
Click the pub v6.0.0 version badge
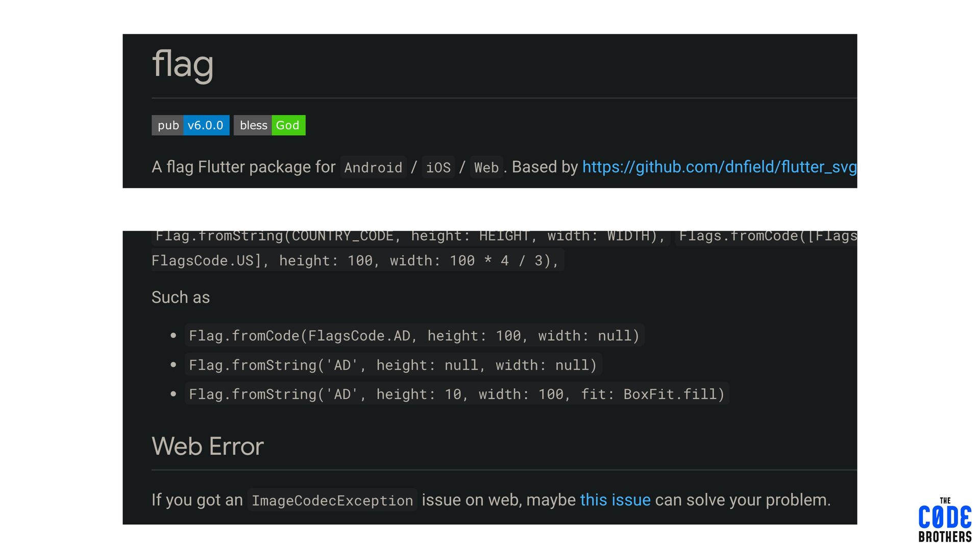pos(190,125)
